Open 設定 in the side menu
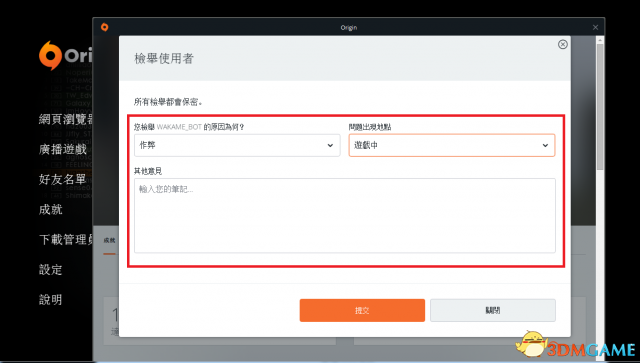640x363 pixels. point(51,269)
